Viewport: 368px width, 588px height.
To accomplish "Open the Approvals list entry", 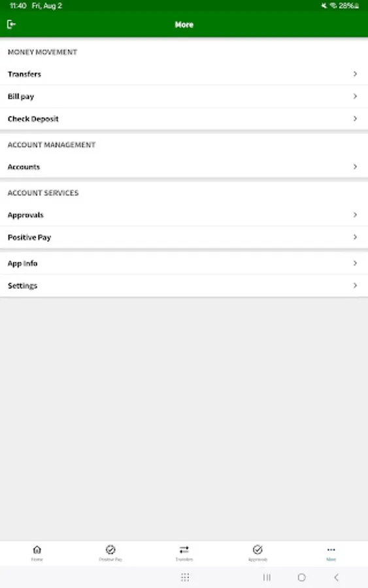I will point(184,215).
